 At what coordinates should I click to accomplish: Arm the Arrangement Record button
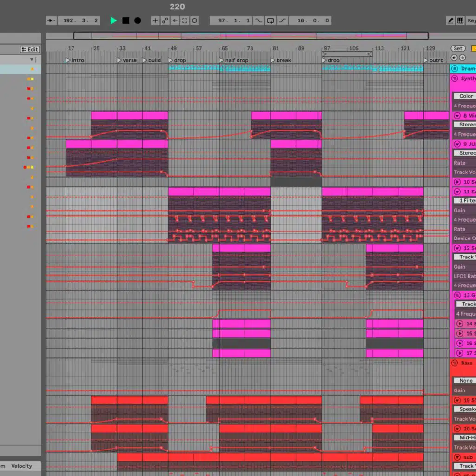[138, 20]
